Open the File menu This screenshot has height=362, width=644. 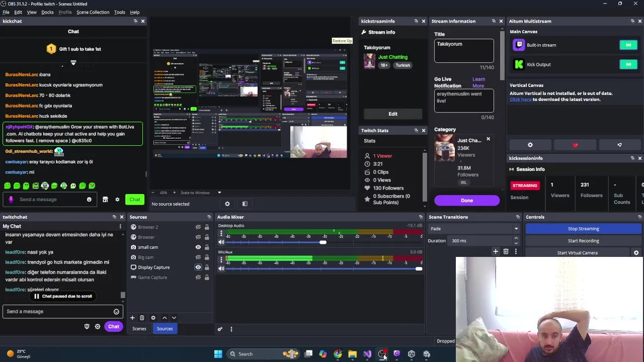click(x=6, y=12)
